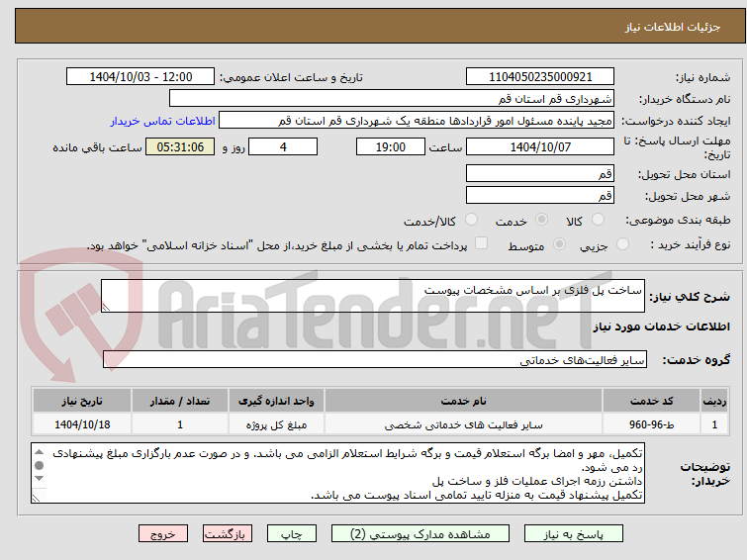747x560 pixels.
Task: Click resize grip of شرح کلی نیاز box
Action: click(x=106, y=308)
